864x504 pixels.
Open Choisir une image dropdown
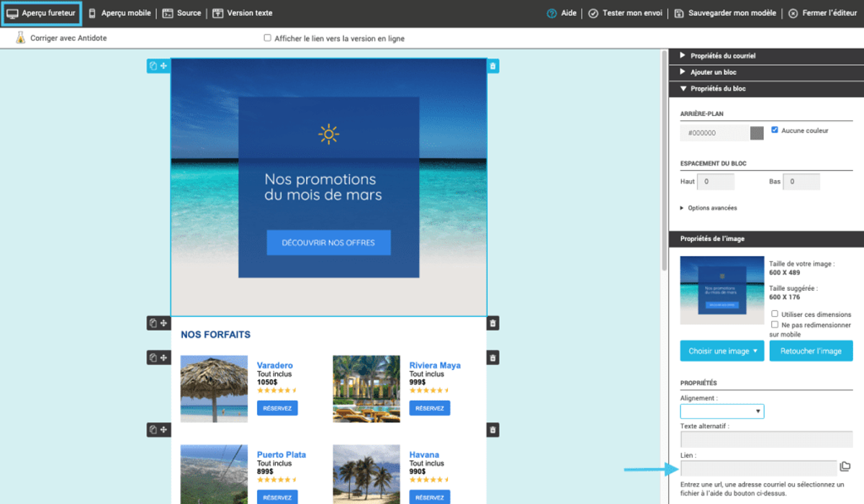(722, 351)
